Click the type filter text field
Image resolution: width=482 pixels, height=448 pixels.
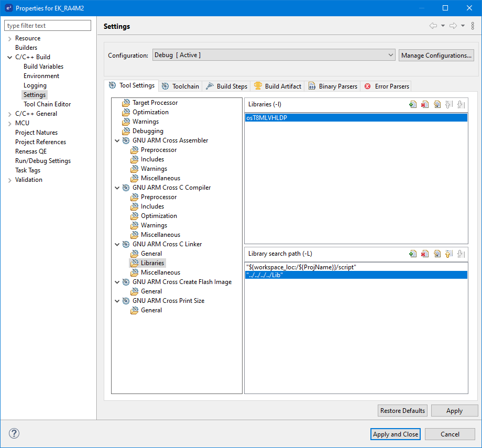click(x=48, y=26)
